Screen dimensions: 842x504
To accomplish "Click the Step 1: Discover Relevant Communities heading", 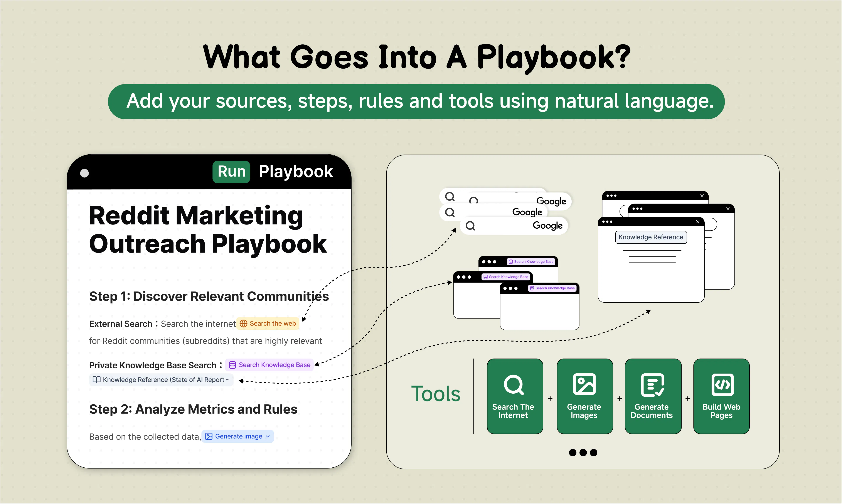I will pyautogui.click(x=209, y=296).
